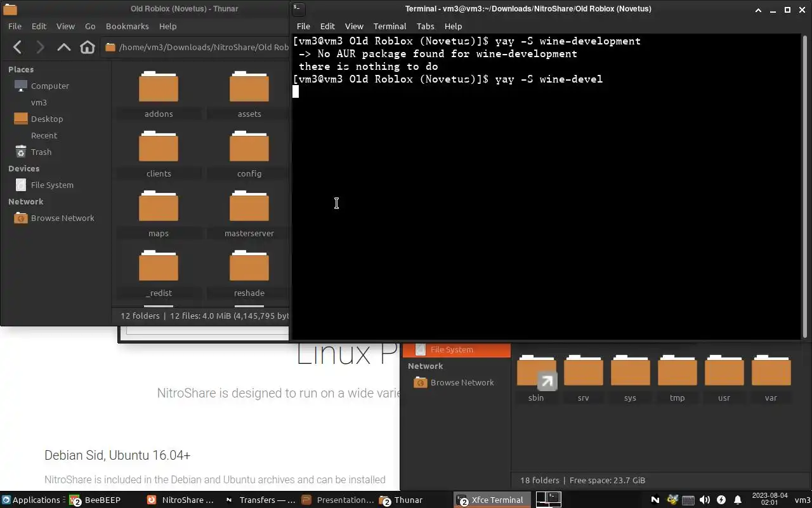Image resolution: width=812 pixels, height=508 pixels.
Task: Open the addons folder
Action: (x=159, y=94)
